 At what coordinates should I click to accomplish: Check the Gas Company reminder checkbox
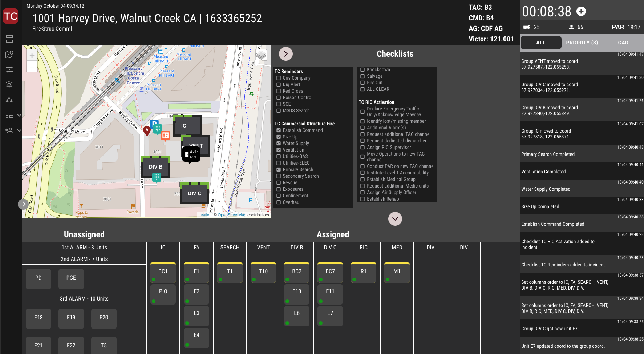click(278, 78)
